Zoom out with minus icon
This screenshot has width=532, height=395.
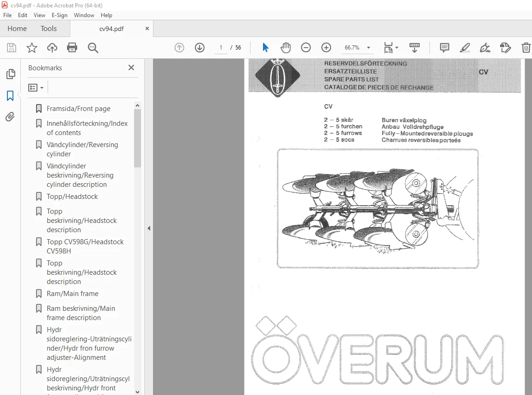click(x=306, y=48)
